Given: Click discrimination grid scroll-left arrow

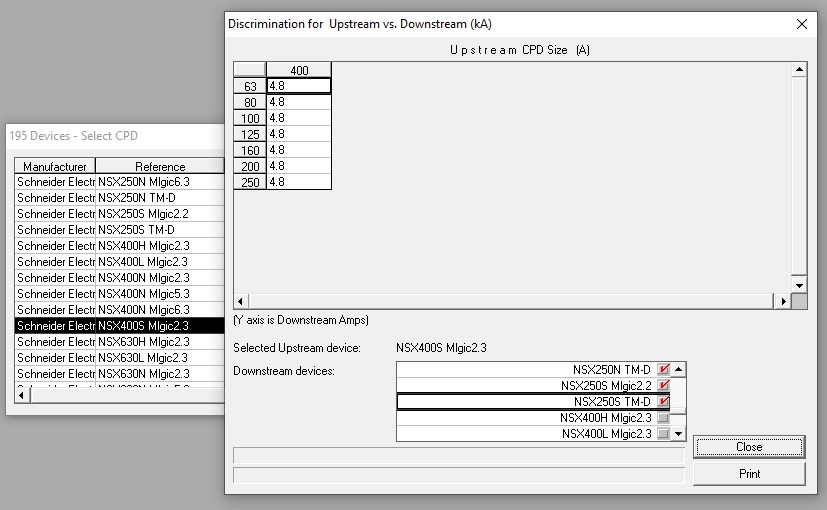Looking at the screenshot, I should (241, 301).
